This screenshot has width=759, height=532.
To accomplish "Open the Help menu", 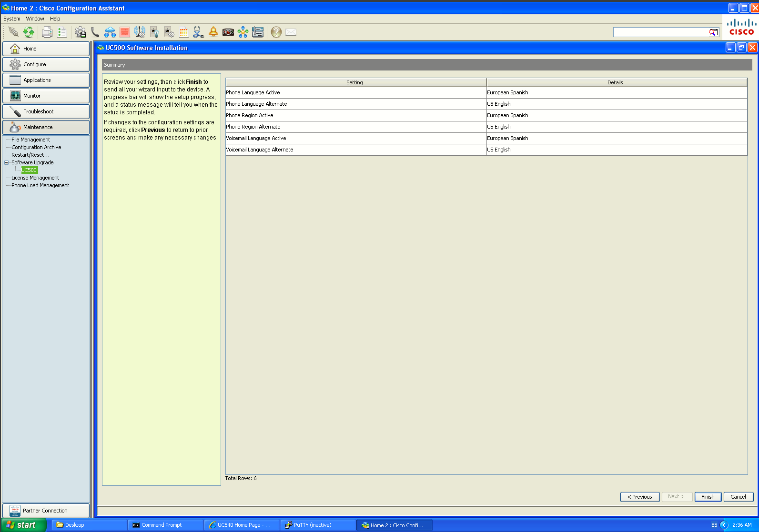I will pyautogui.click(x=55, y=19).
